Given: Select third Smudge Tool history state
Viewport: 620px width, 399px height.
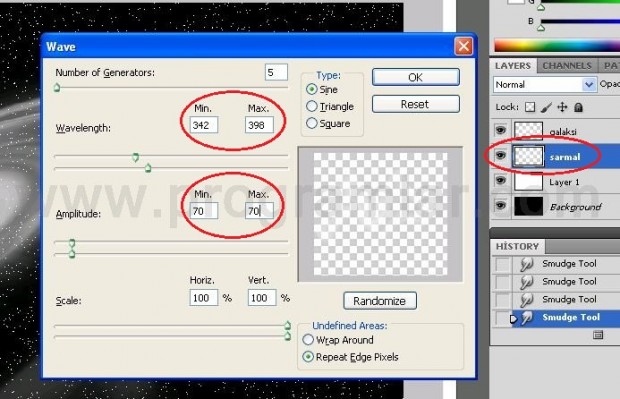Looking at the screenshot, I should pos(569,299).
